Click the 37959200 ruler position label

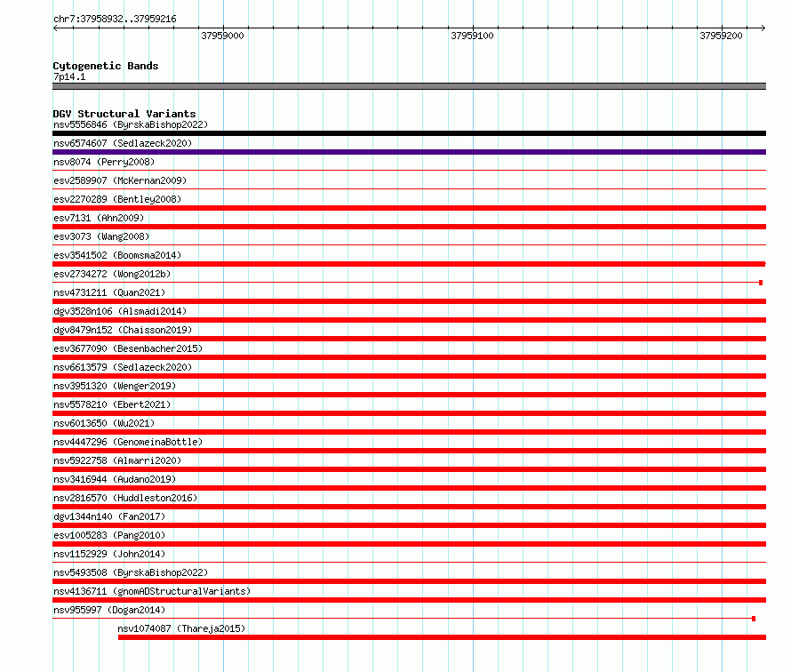click(721, 36)
